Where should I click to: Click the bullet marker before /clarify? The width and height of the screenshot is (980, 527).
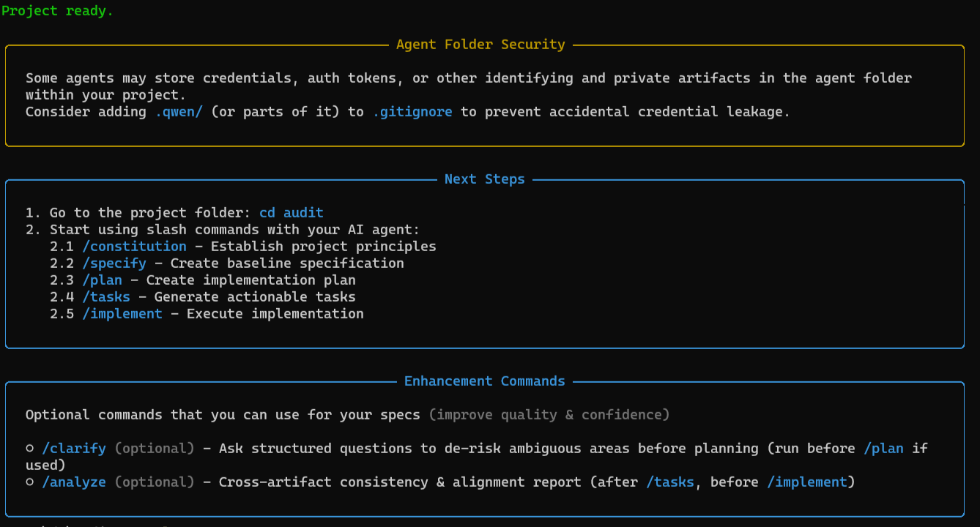[x=30, y=448]
